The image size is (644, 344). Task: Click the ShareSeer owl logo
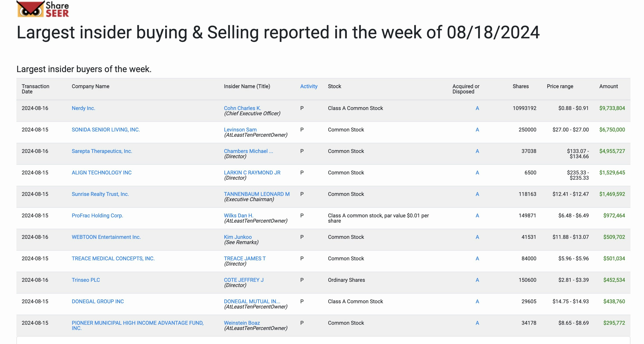point(43,9)
